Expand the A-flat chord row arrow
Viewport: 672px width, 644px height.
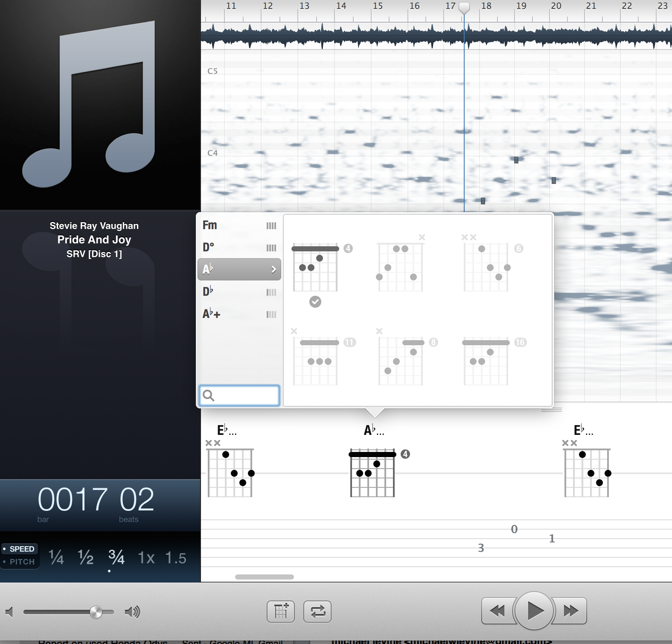click(274, 269)
